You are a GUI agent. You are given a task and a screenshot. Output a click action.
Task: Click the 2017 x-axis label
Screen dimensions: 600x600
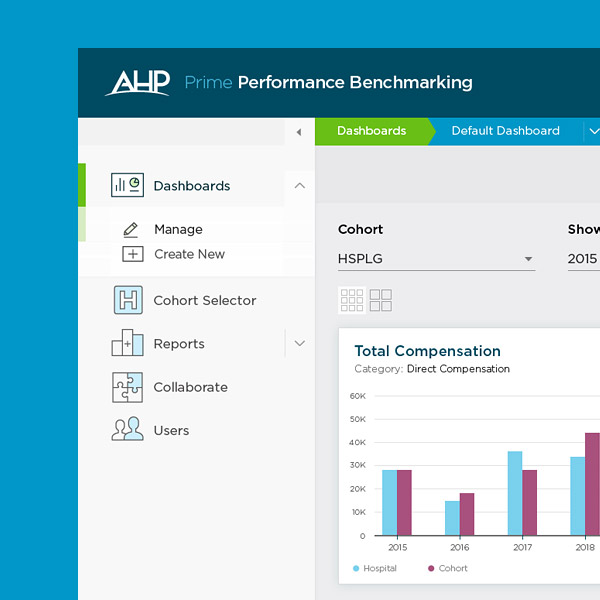point(523,548)
